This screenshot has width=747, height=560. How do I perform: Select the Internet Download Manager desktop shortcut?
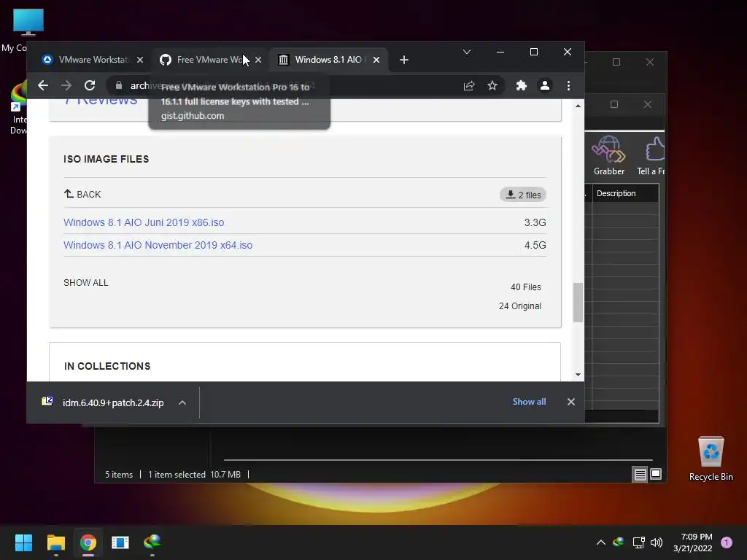(18, 108)
